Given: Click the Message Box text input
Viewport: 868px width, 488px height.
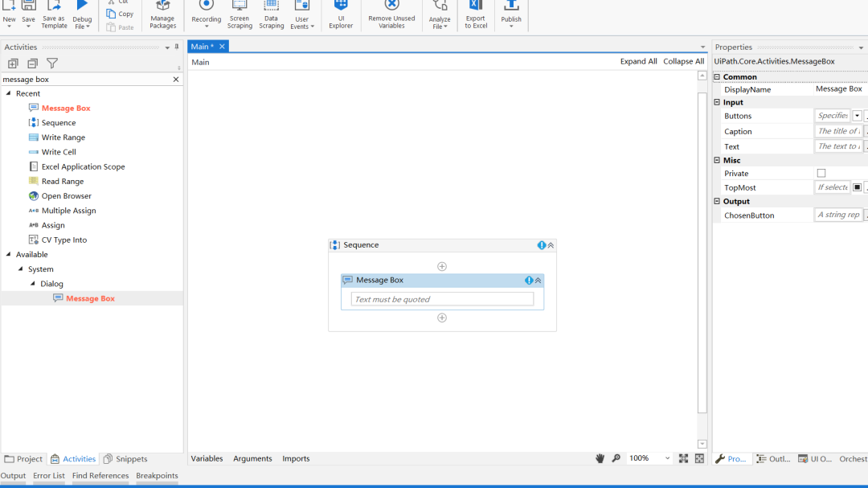Looking at the screenshot, I should [x=442, y=299].
